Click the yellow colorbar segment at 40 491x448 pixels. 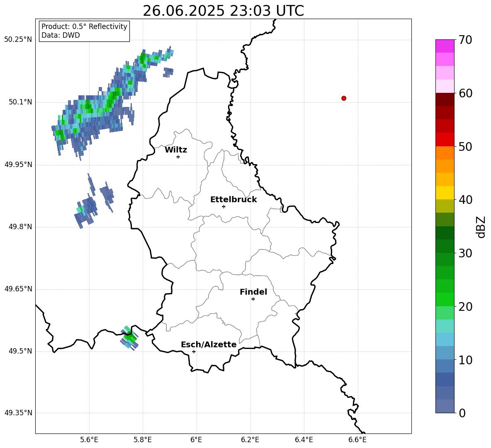coord(445,193)
